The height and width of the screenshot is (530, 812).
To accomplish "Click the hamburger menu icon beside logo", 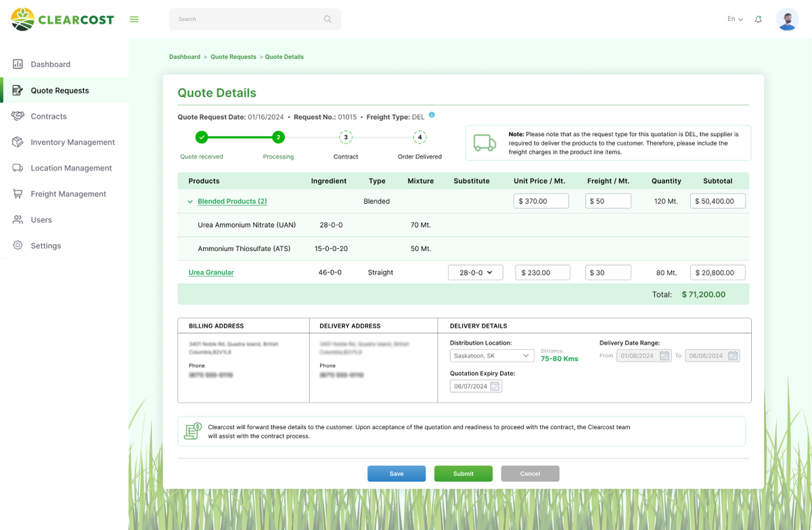I will click(134, 20).
